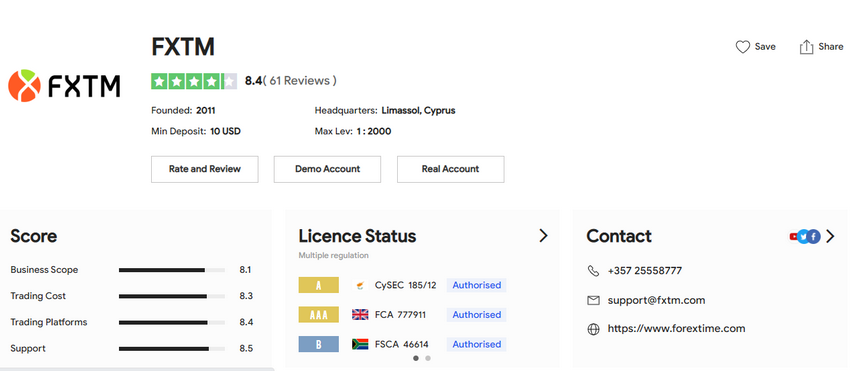Click the support@fxtm.com email address

(x=656, y=300)
